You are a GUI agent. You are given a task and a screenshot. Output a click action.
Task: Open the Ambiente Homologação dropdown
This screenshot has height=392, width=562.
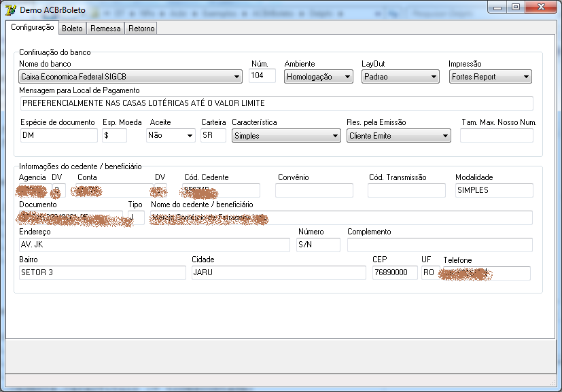point(319,77)
